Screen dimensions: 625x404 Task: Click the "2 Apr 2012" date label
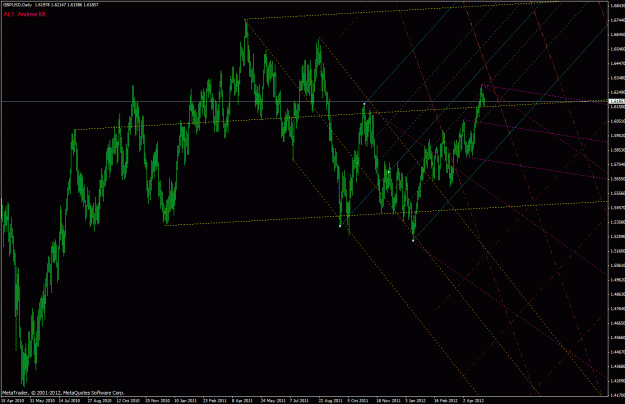tap(474, 400)
